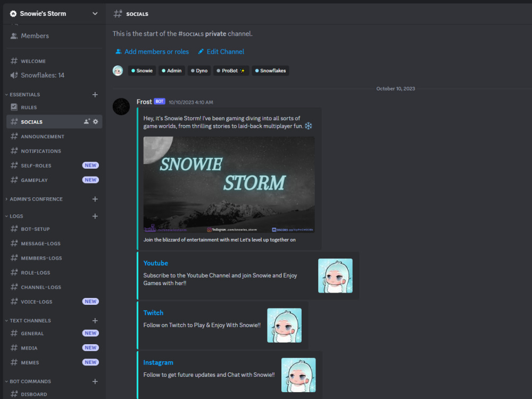The image size is (532, 399).
Task: Select the ProBot role pill
Action: tap(231, 70)
